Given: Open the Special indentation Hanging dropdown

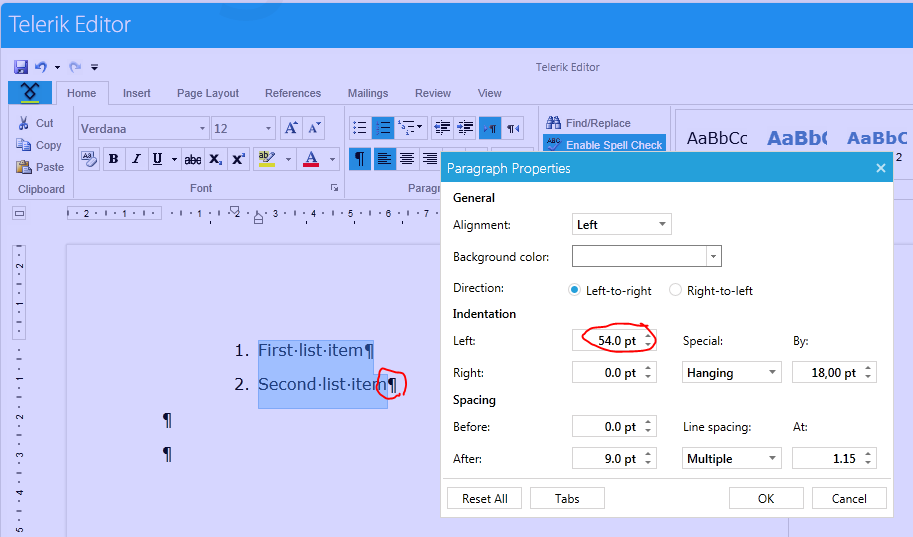Looking at the screenshot, I should pos(731,373).
